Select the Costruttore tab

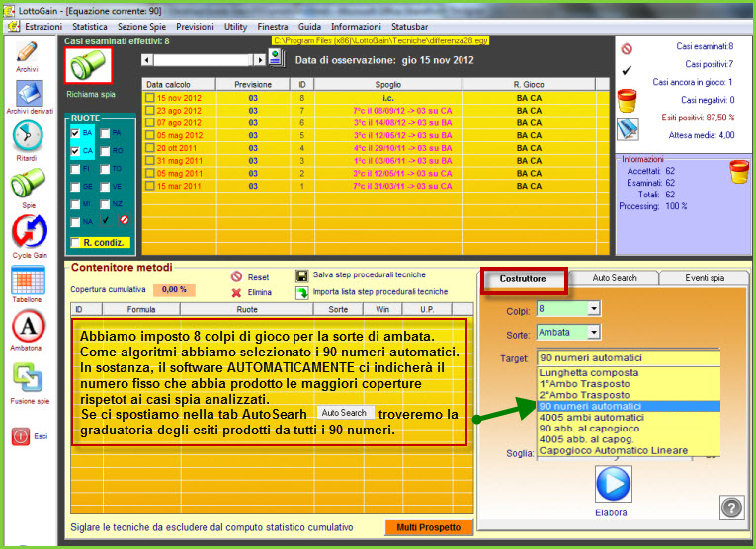pos(523,279)
